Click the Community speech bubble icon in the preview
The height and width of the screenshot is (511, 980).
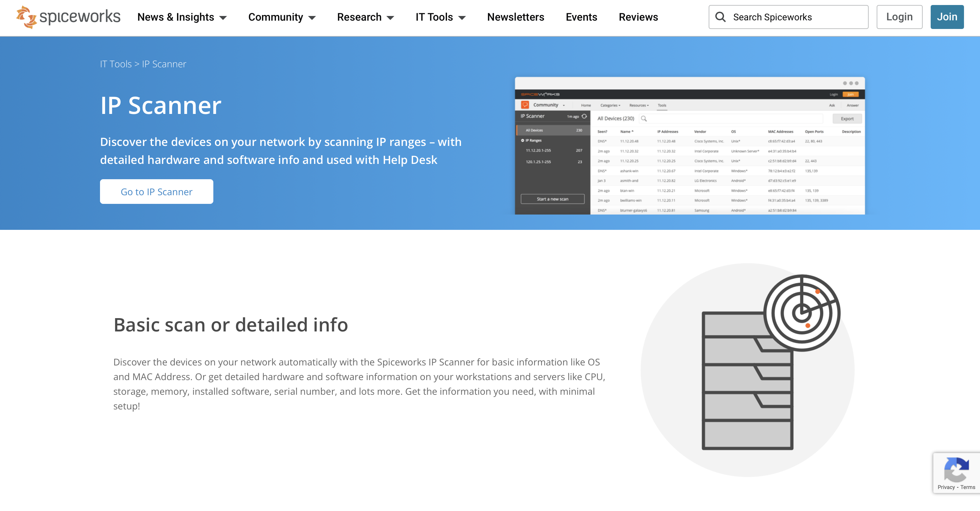(526, 105)
